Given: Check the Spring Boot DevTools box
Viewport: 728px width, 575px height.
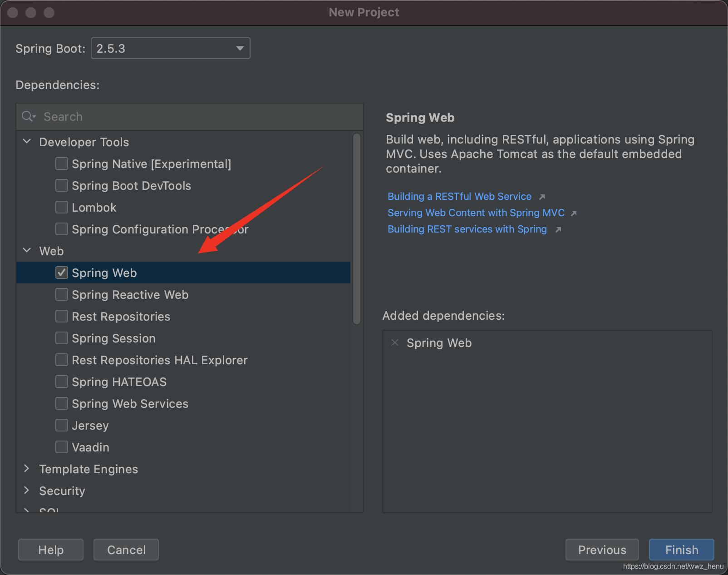Looking at the screenshot, I should 62,185.
